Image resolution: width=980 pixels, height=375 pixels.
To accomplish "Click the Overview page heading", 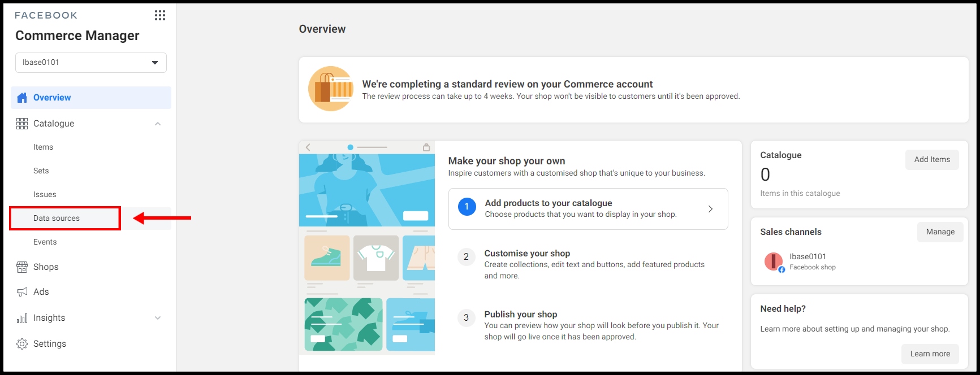I will click(322, 29).
